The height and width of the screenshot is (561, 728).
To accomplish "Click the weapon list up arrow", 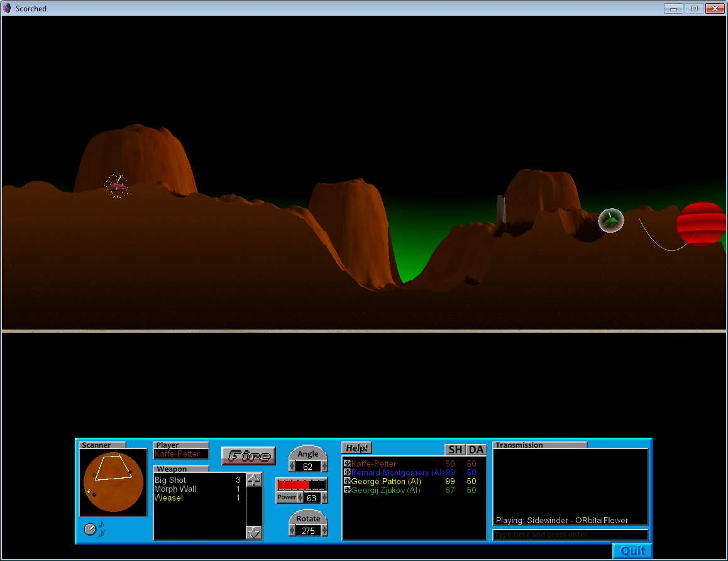I will pyautogui.click(x=254, y=480).
